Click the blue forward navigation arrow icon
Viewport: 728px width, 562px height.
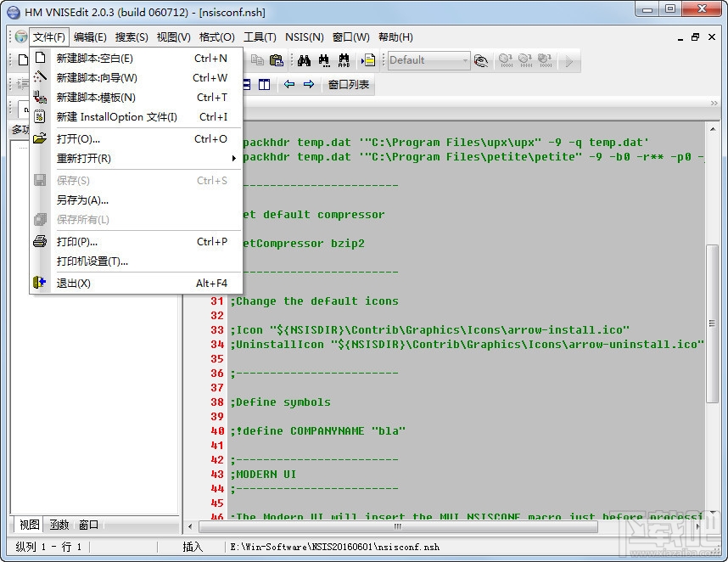(x=308, y=84)
